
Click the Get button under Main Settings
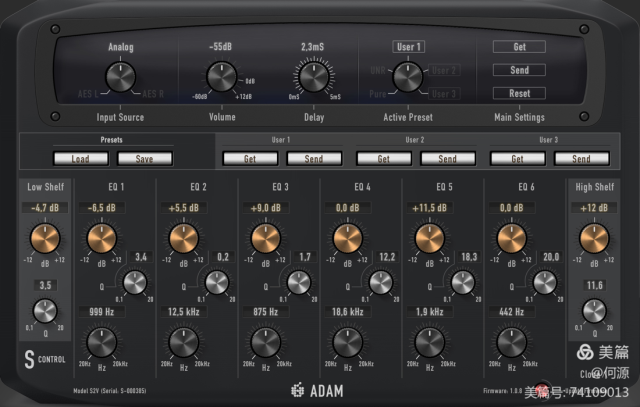click(519, 47)
